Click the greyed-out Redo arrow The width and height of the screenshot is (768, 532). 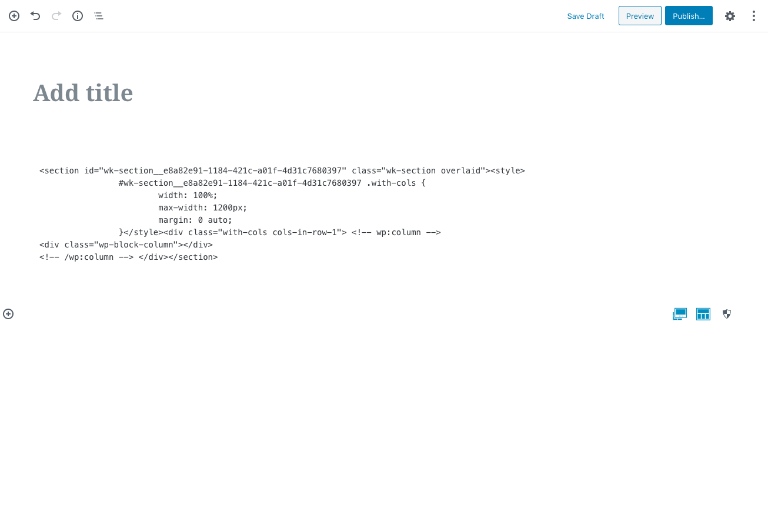[x=56, y=16]
